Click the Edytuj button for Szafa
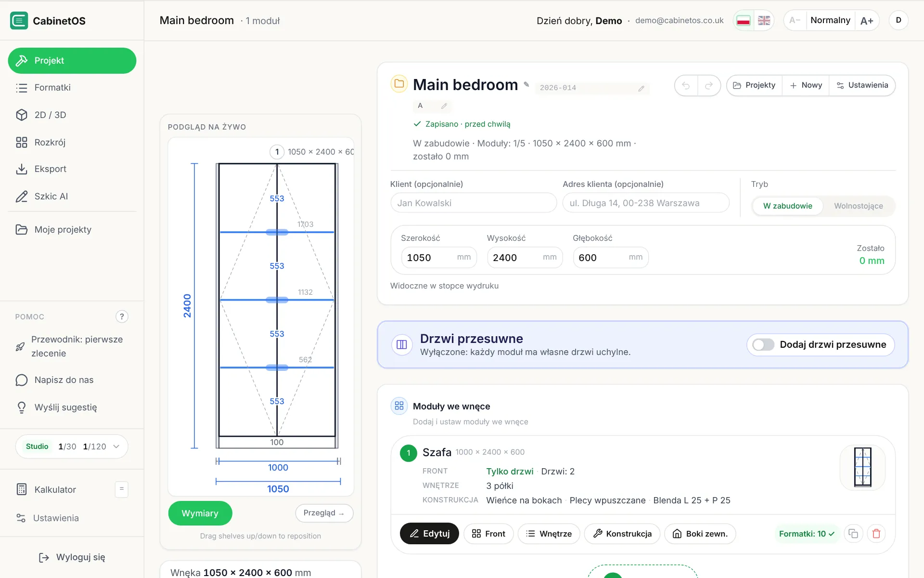The image size is (924, 578). click(x=429, y=534)
